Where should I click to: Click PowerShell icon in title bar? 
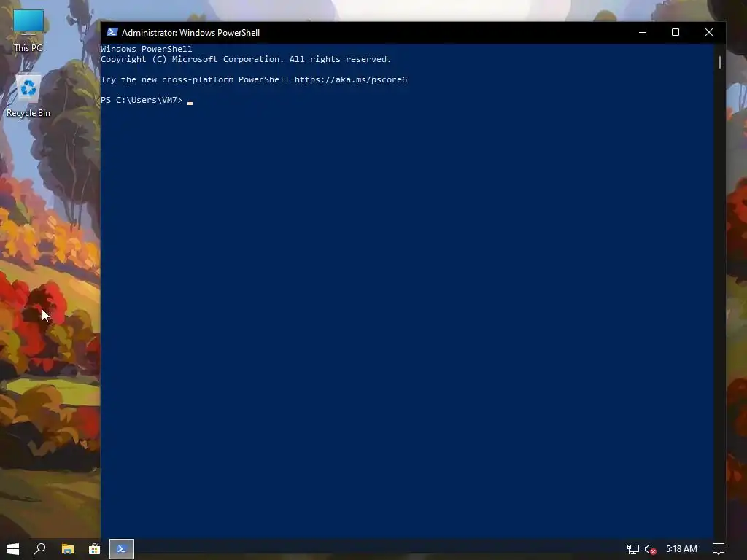(112, 32)
